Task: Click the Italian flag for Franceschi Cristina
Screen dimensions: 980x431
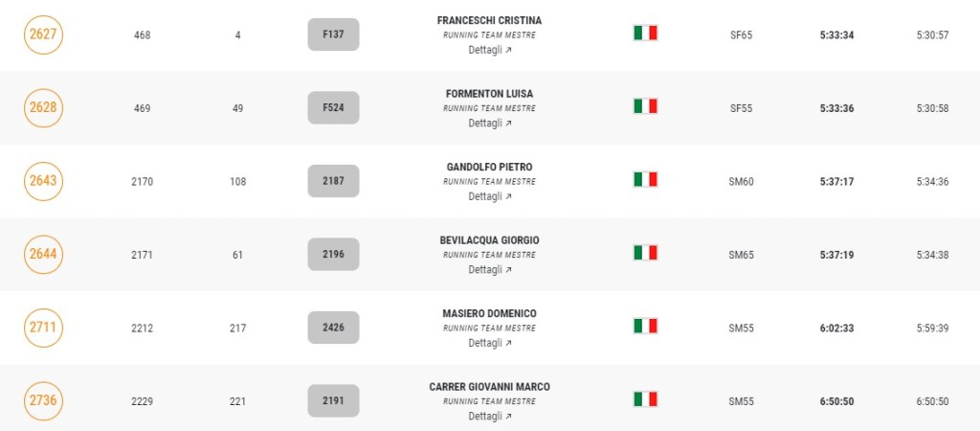Action: pos(645,34)
